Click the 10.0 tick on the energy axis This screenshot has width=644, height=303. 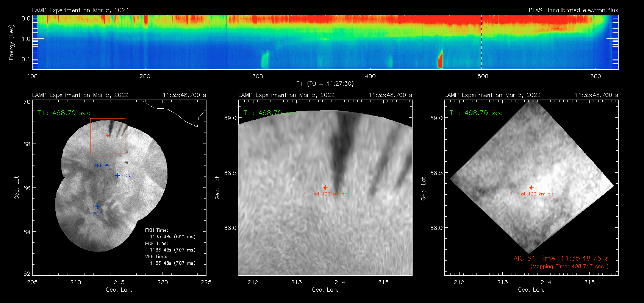coord(25,18)
